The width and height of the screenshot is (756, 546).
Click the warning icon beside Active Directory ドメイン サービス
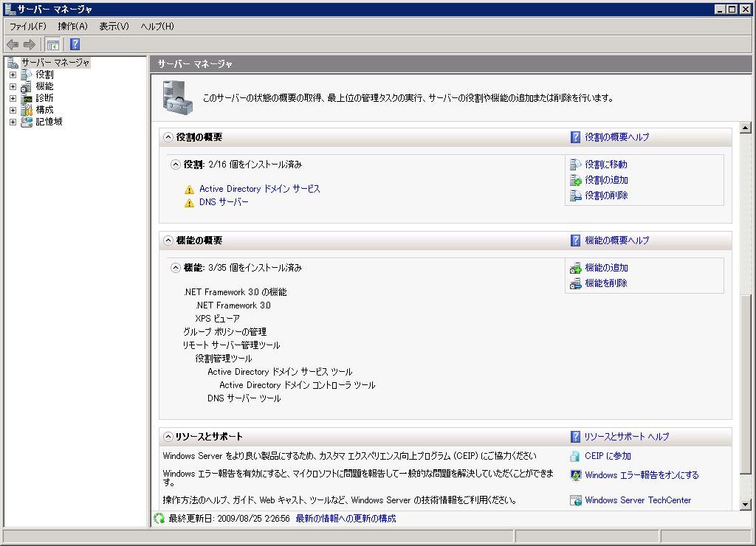click(189, 190)
